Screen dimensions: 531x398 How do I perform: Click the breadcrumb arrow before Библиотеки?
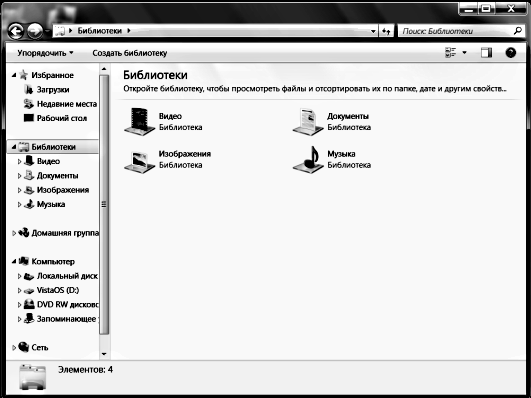tap(70, 31)
